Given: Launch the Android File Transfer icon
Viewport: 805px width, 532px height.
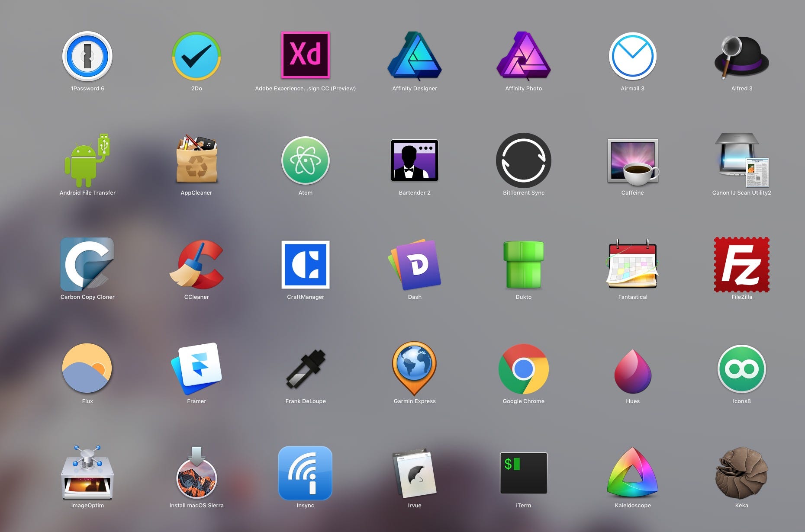Looking at the screenshot, I should tap(87, 160).
